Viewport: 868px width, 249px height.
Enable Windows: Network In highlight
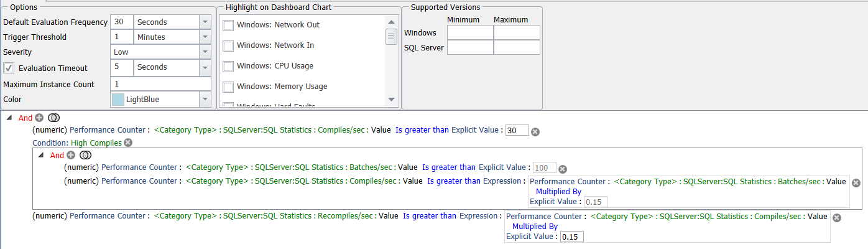point(228,45)
